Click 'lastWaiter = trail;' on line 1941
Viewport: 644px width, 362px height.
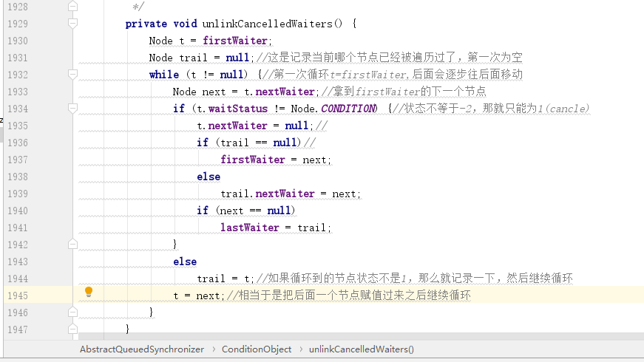pos(276,228)
